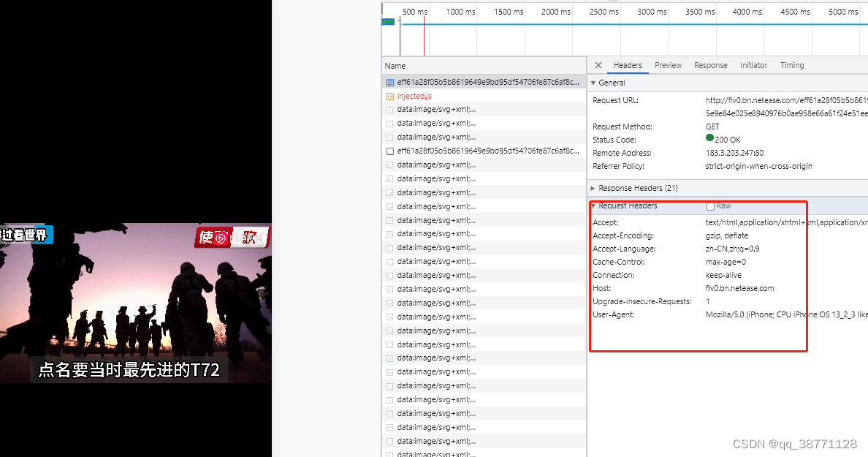The height and width of the screenshot is (457, 868).
Task: Click the orange icon next to injected.js entry
Action: [391, 96]
